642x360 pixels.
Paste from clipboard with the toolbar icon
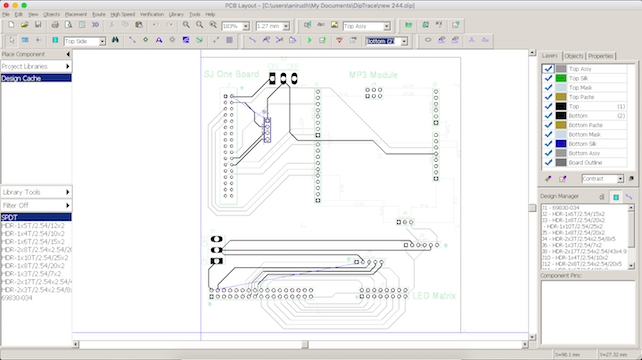pos(139,25)
